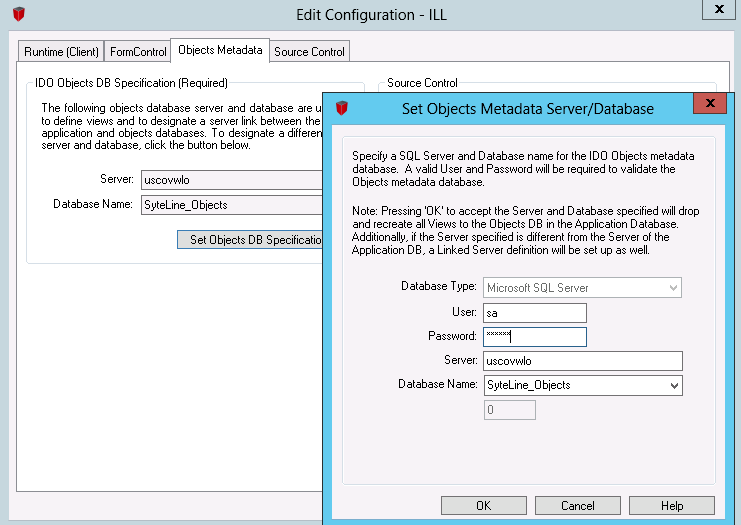The image size is (741, 525).
Task: Click the SyteLine_Objects combo box text in dialog
Action: [570, 385]
